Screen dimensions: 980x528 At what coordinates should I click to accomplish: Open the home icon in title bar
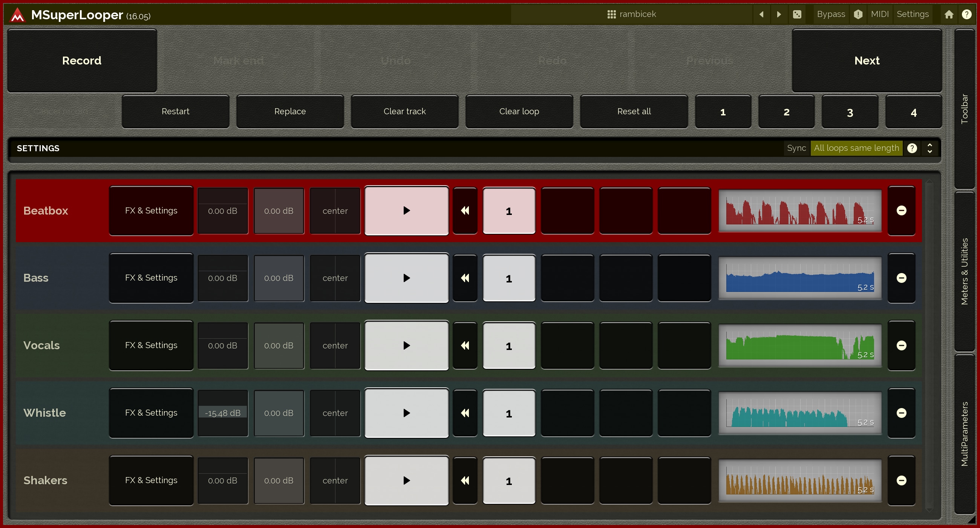[x=949, y=14]
